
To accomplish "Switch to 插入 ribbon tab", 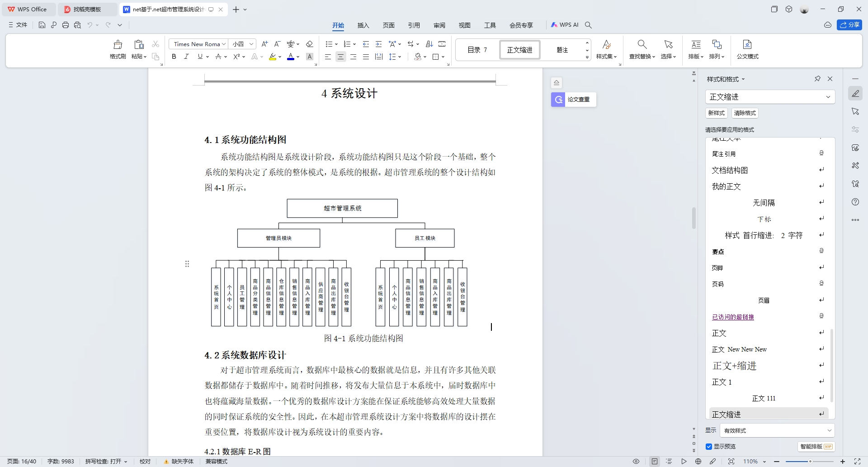I will pos(363,25).
